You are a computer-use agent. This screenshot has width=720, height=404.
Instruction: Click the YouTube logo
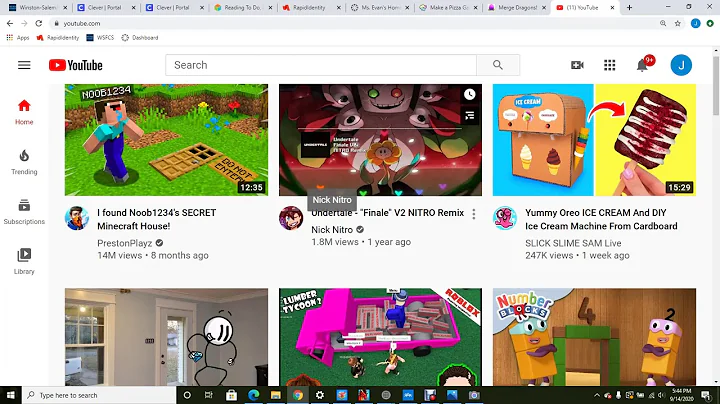point(76,65)
